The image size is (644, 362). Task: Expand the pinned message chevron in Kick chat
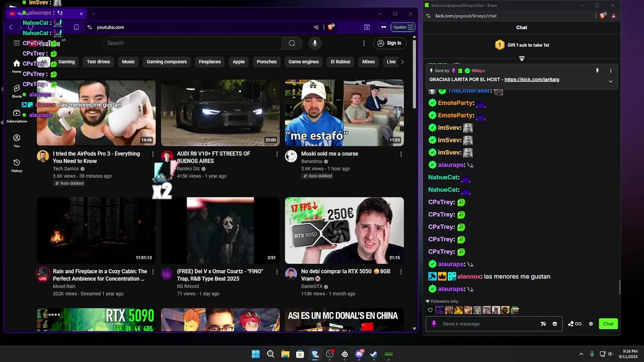point(611,81)
